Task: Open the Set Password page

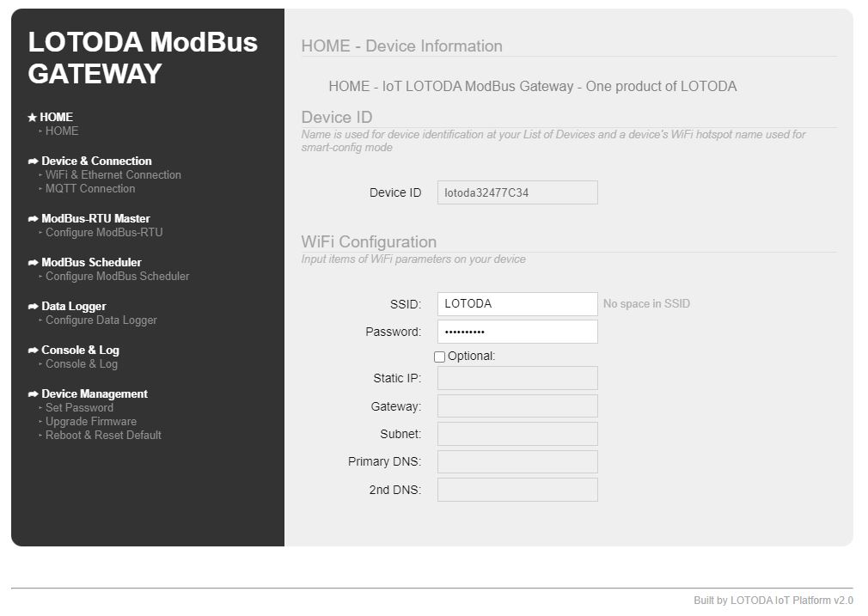Action: 79,408
